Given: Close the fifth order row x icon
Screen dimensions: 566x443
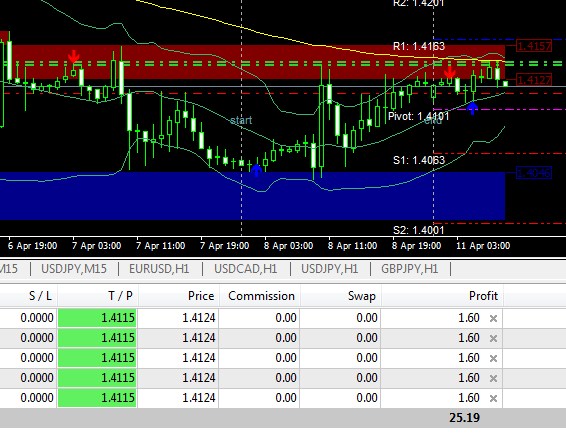Looking at the screenshot, I should pyautogui.click(x=493, y=398).
